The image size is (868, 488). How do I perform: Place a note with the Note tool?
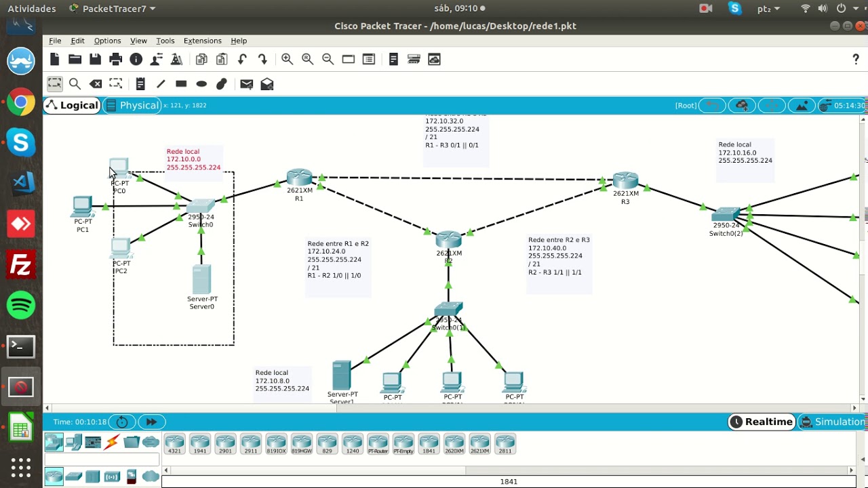click(140, 84)
